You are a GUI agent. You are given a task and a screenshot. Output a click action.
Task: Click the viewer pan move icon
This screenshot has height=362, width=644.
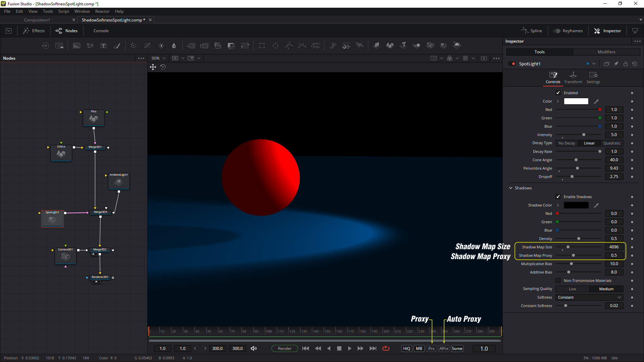[x=153, y=67]
